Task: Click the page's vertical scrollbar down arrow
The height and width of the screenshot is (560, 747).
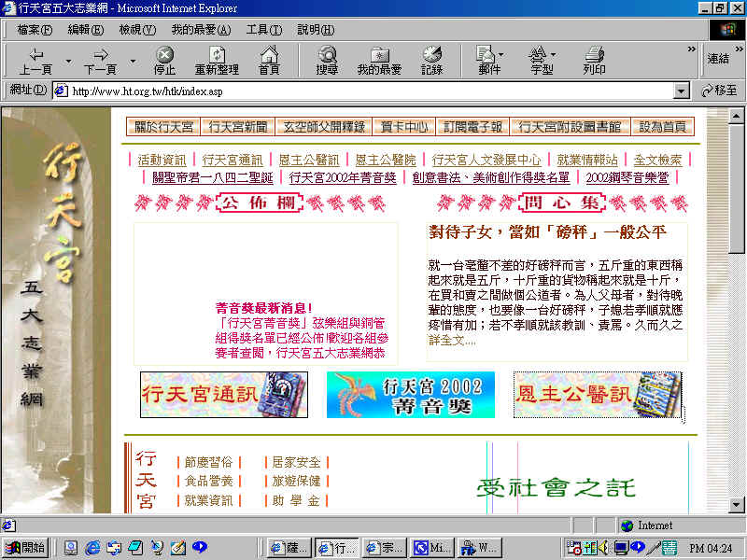Action: pos(735,504)
